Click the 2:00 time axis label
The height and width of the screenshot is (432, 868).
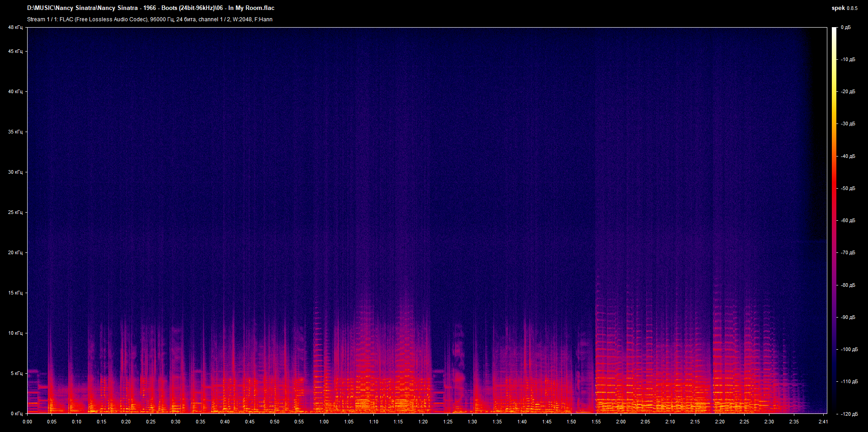coord(621,422)
